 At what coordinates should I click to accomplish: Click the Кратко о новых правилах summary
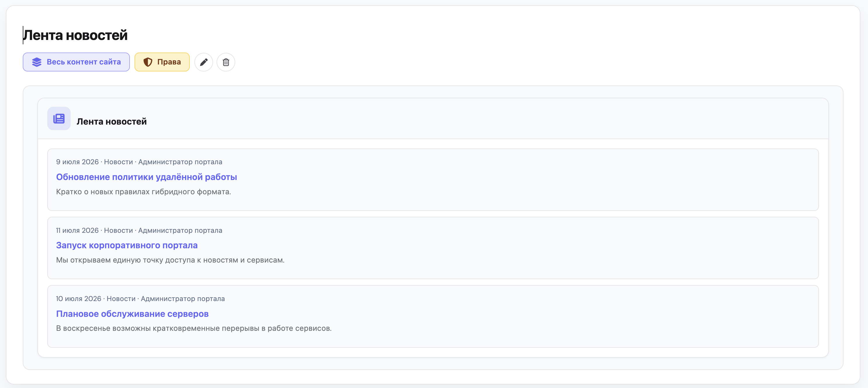144,192
